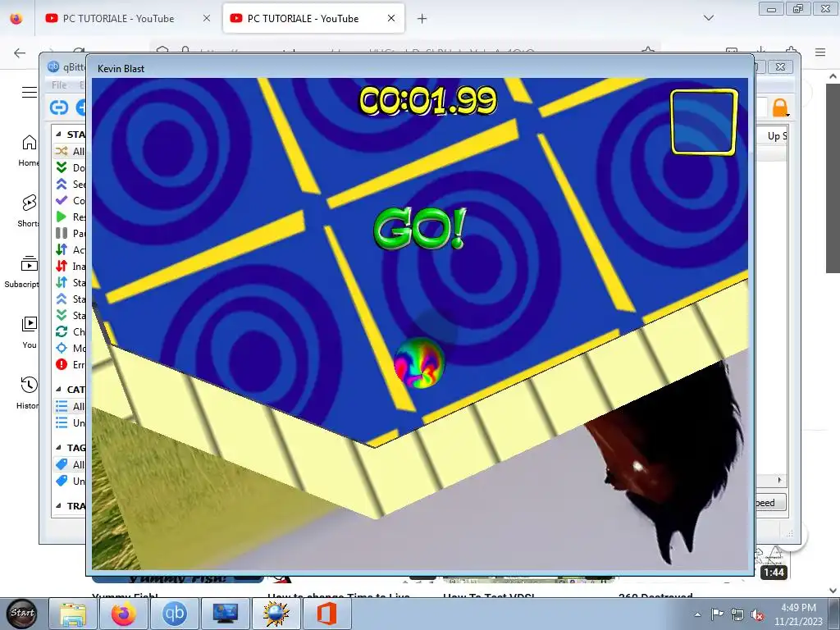Close the first PC TUTORIALE tab

point(207,18)
